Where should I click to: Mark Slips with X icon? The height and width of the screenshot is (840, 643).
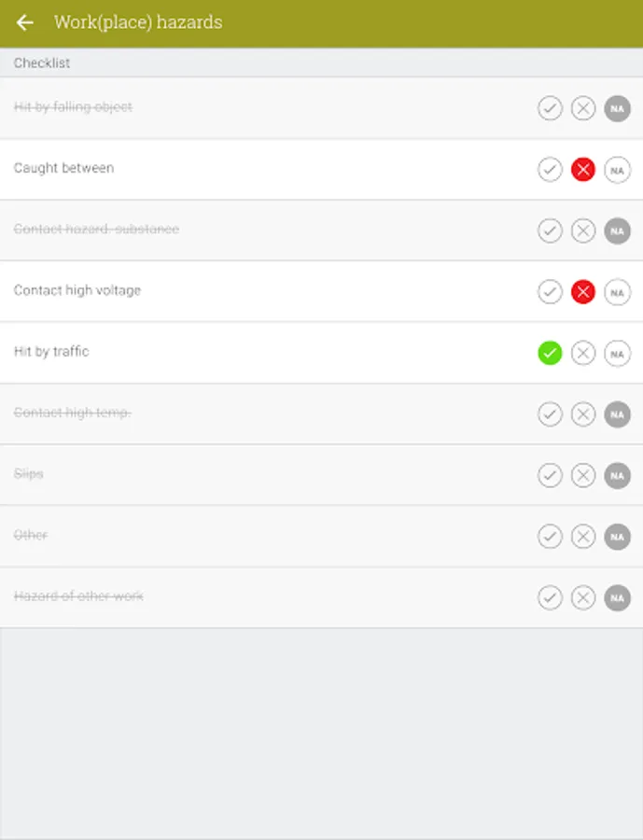point(583,476)
